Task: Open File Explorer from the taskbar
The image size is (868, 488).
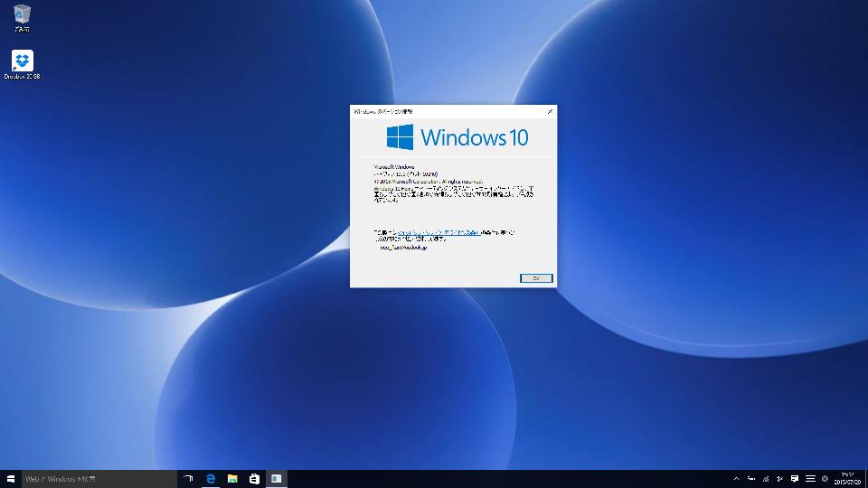Action: tap(232, 479)
